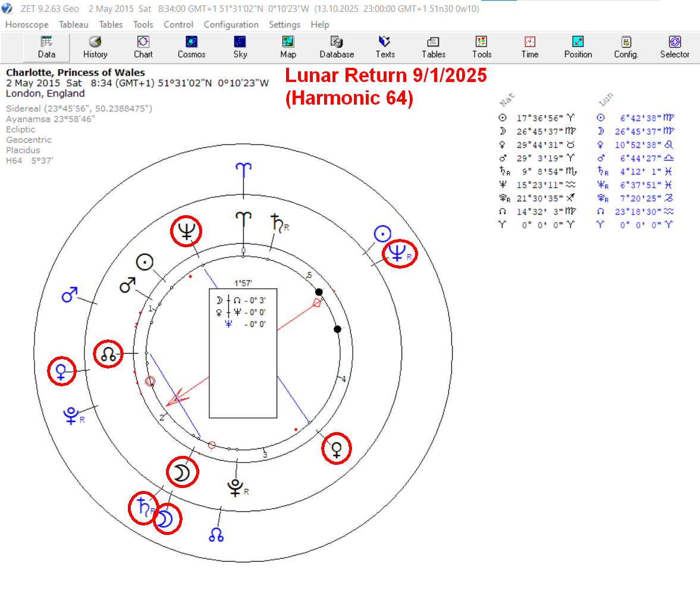Click 'Charlotte, Princess of Wales' chart name

76,73
